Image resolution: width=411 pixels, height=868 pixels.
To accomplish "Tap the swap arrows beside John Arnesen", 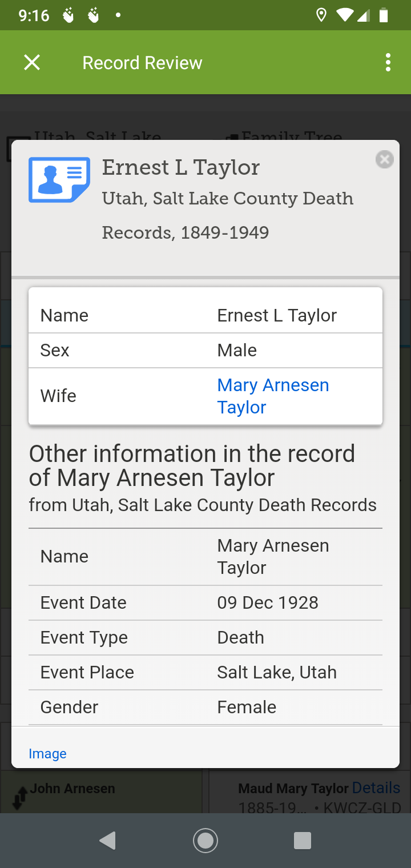I will [20, 796].
